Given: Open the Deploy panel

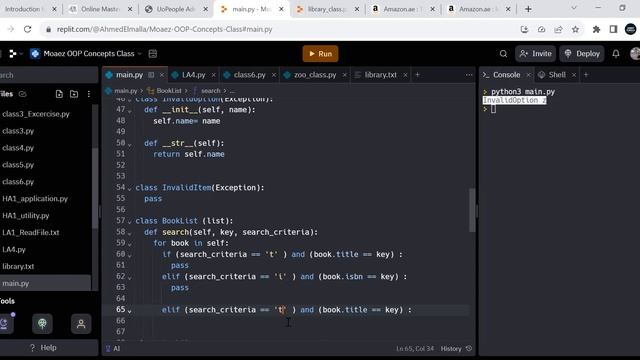Looking at the screenshot, I should point(582,54).
